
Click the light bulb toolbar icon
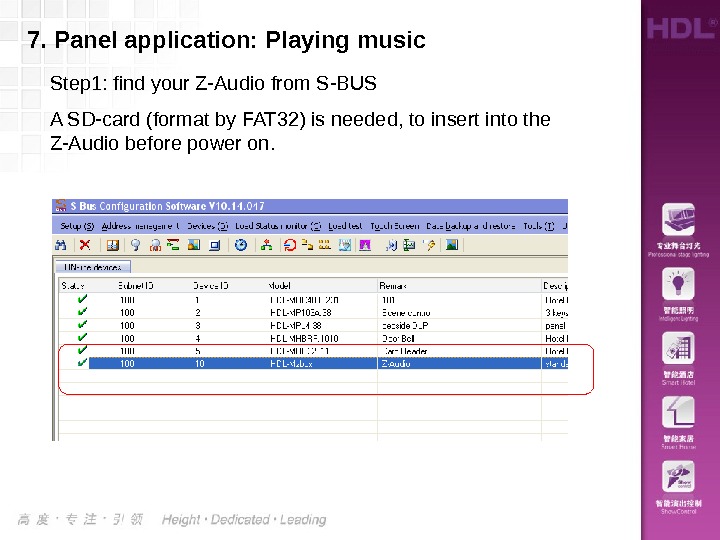(135, 245)
